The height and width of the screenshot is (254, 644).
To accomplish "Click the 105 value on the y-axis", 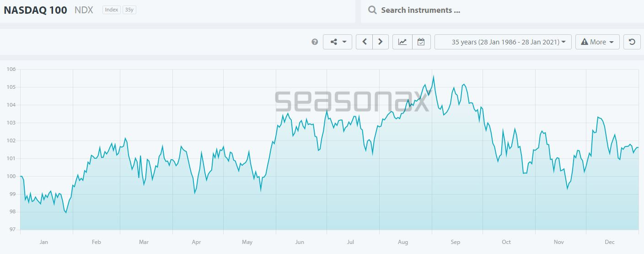I will [11, 87].
